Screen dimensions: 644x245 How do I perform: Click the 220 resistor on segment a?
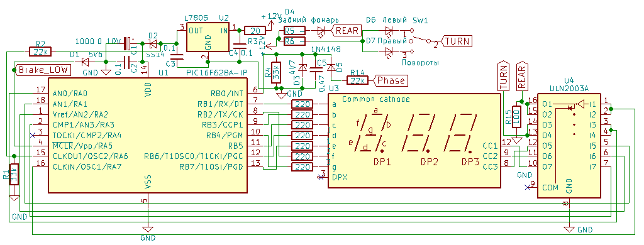303,104
